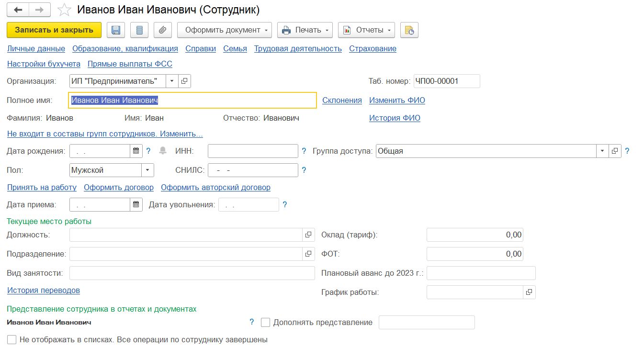This screenshot has width=644, height=359.
Task: Click the Принять на работу link
Action: 42,188
